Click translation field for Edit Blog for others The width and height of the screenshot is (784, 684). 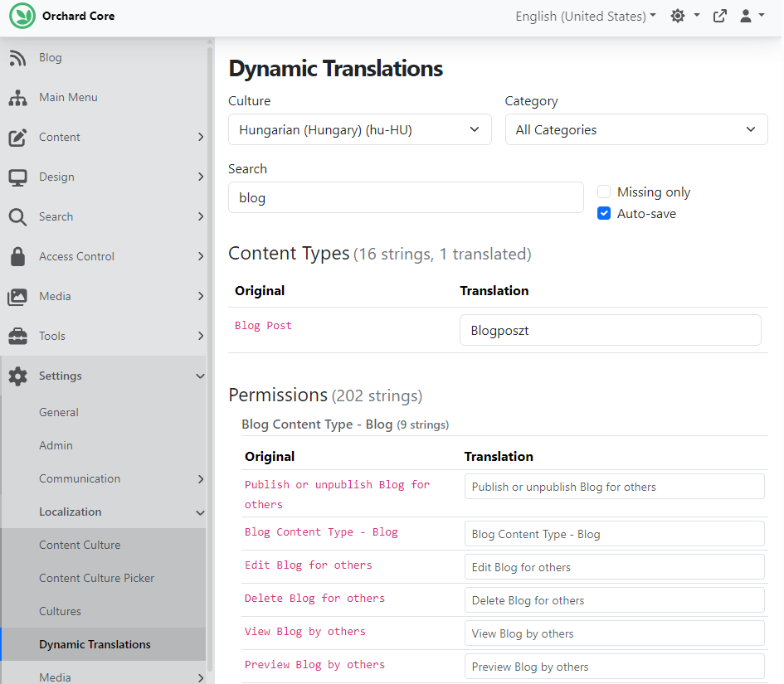coord(615,567)
